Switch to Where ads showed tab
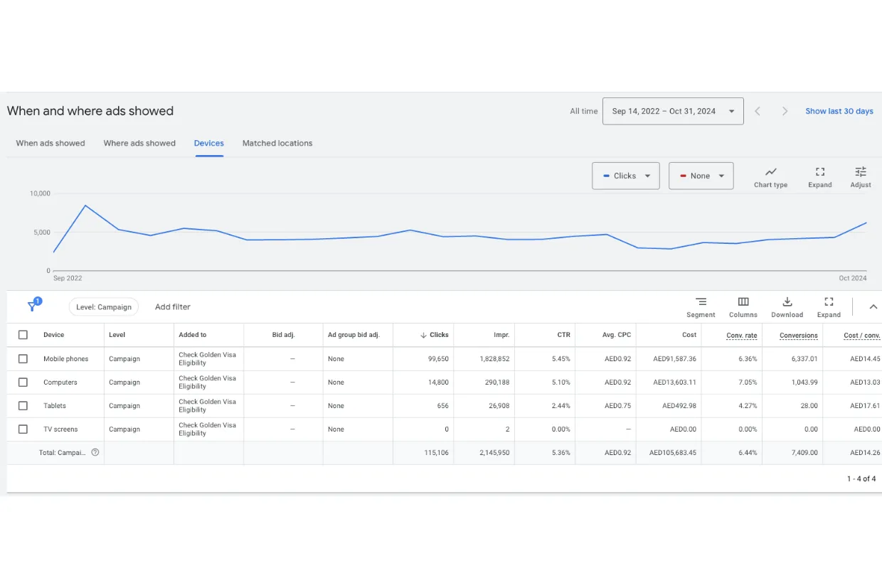This screenshot has height=588, width=882. tap(139, 143)
